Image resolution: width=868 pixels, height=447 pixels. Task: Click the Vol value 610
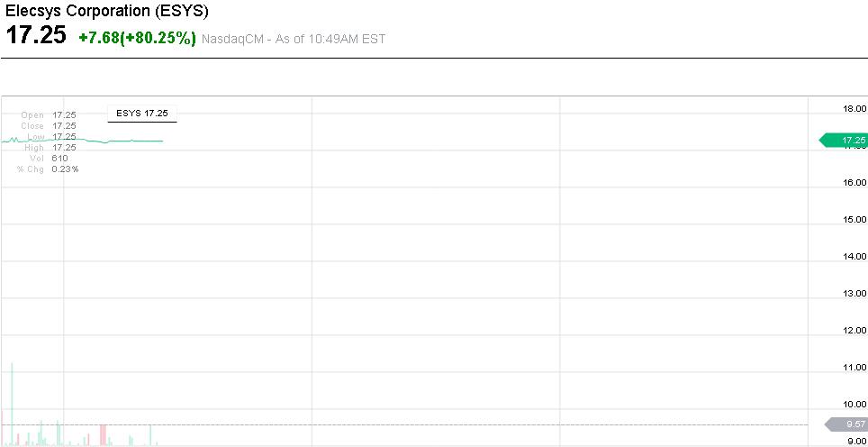59,158
